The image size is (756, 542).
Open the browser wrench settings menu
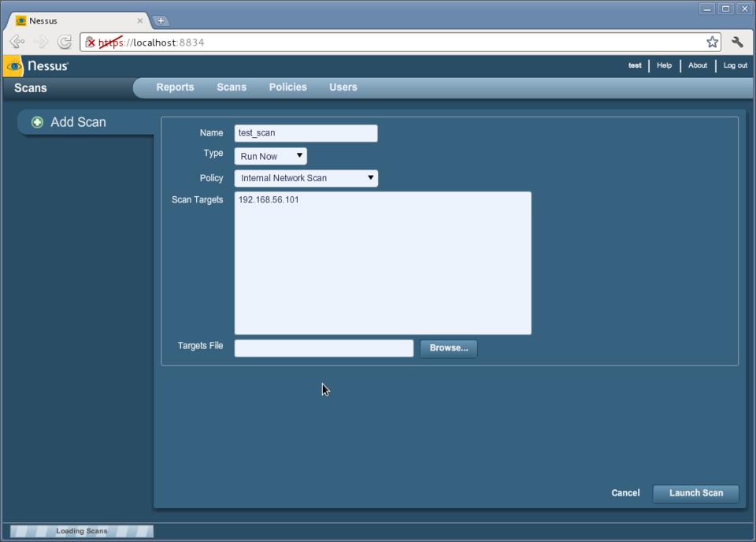pyautogui.click(x=737, y=43)
